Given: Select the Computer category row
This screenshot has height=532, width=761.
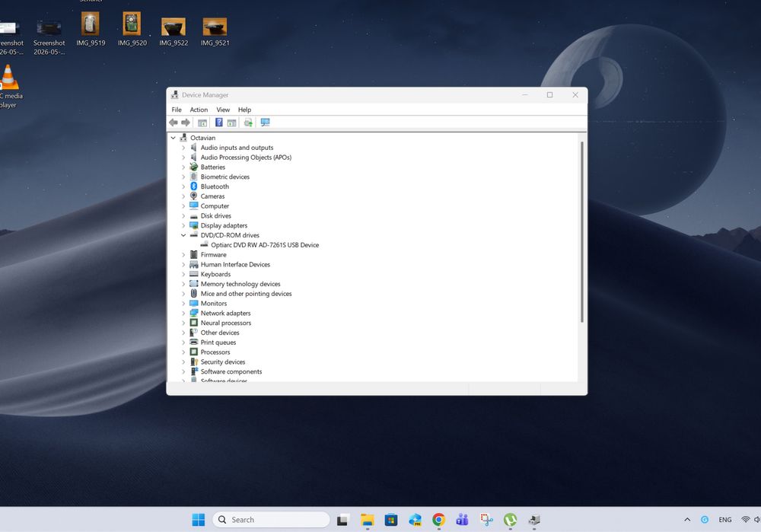Looking at the screenshot, I should coord(215,205).
